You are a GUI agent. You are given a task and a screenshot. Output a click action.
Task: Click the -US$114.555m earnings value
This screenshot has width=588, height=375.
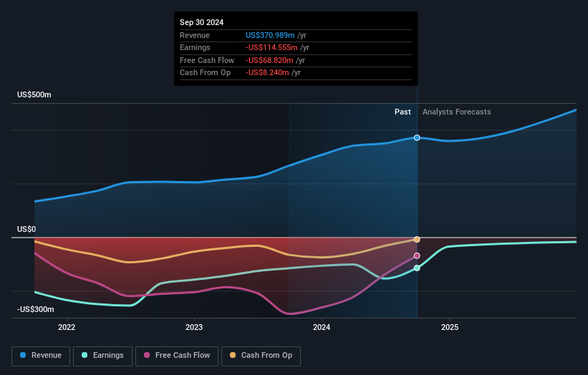point(271,47)
